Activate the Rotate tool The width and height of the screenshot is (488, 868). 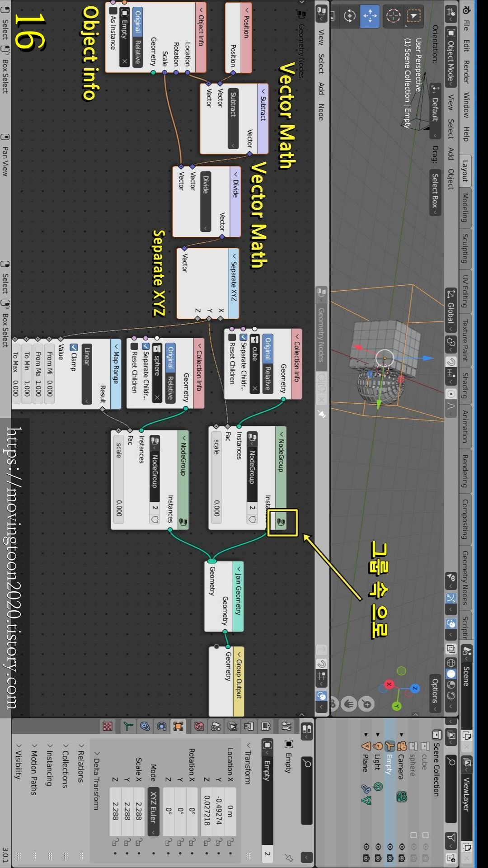pyautogui.click(x=350, y=16)
